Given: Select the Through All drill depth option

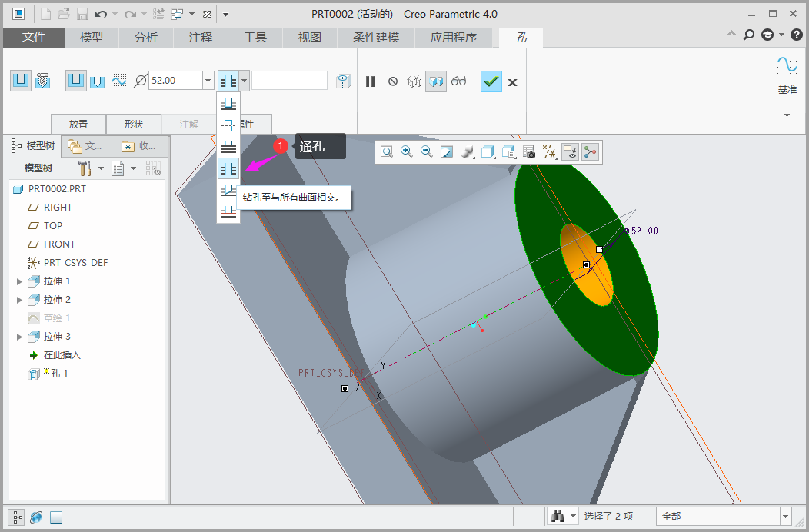Looking at the screenshot, I should point(228,168).
